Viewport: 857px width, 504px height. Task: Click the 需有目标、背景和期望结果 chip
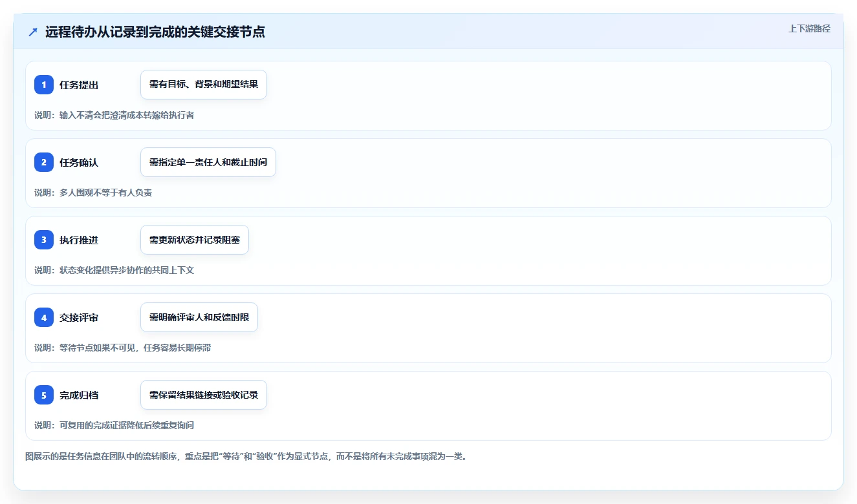(x=204, y=85)
